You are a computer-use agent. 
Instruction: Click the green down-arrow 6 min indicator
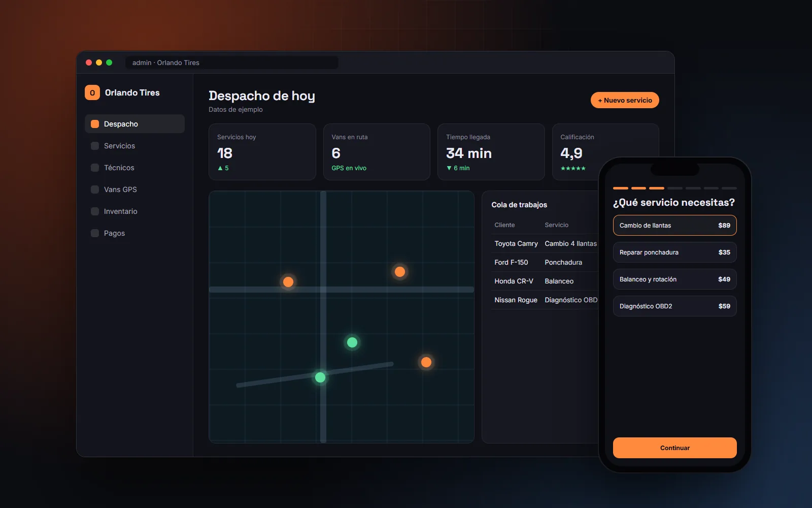pos(458,168)
